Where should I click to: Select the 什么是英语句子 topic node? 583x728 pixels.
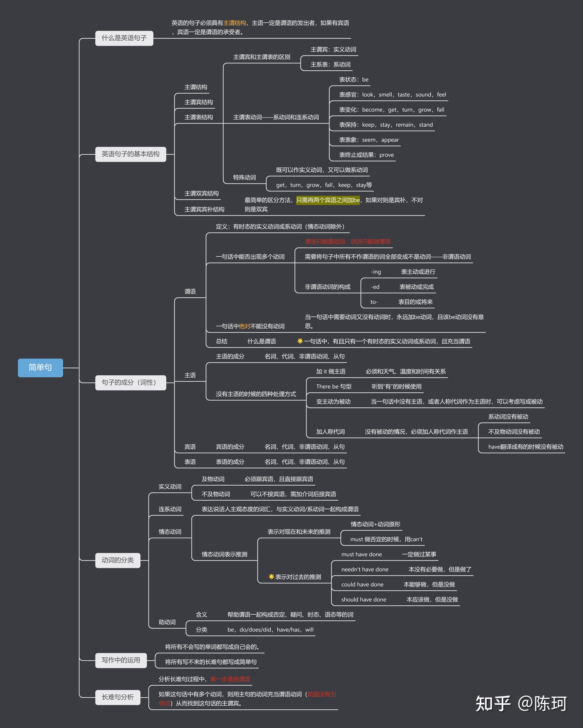click(124, 38)
